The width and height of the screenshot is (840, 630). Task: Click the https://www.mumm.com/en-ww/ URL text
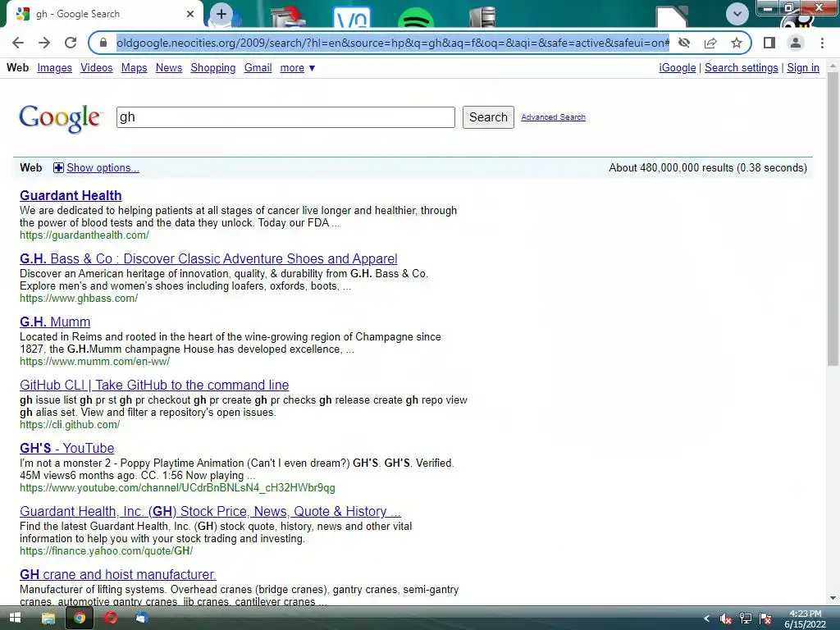(95, 362)
